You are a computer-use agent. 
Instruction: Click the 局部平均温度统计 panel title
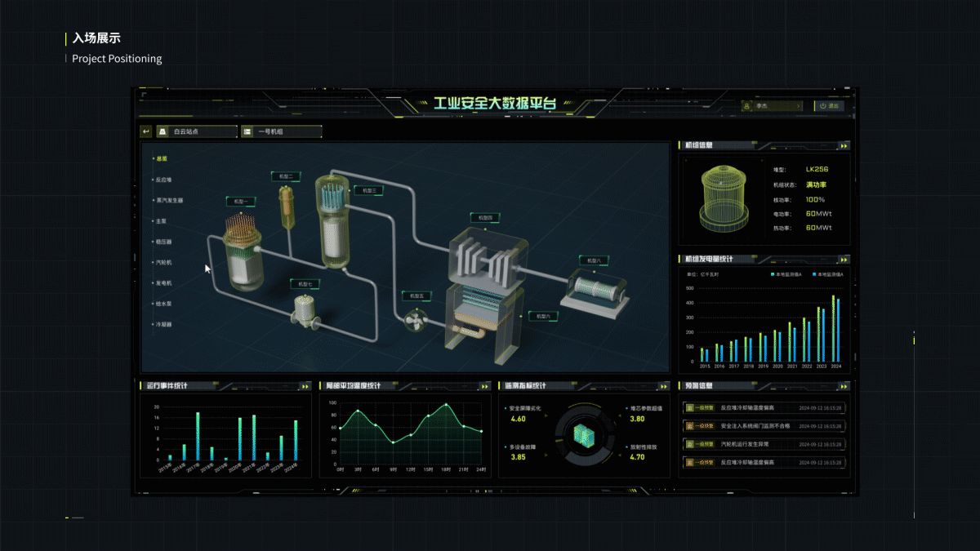click(x=353, y=386)
